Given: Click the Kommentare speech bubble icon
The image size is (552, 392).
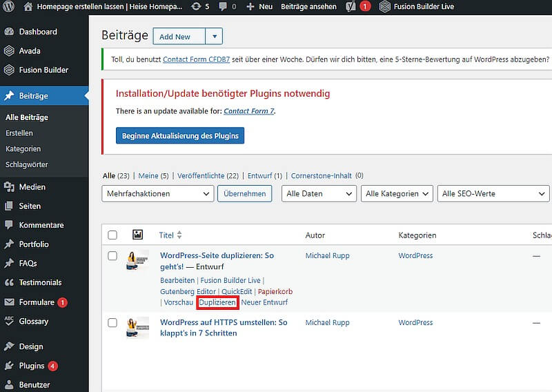Looking at the screenshot, I should 9,225.
